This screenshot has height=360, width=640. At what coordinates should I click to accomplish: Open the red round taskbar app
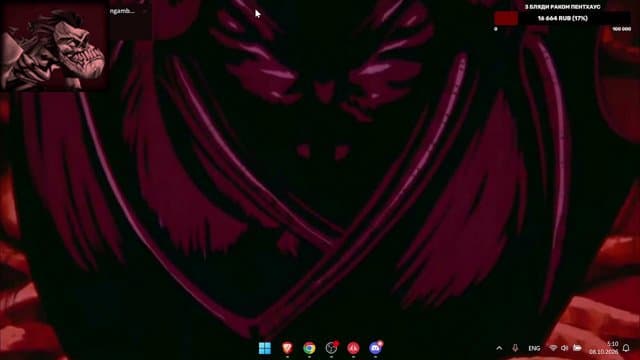(x=353, y=348)
